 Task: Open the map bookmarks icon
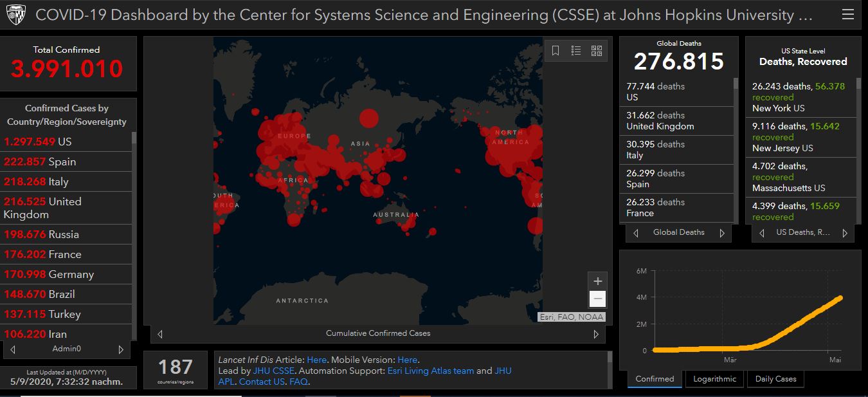pos(556,50)
